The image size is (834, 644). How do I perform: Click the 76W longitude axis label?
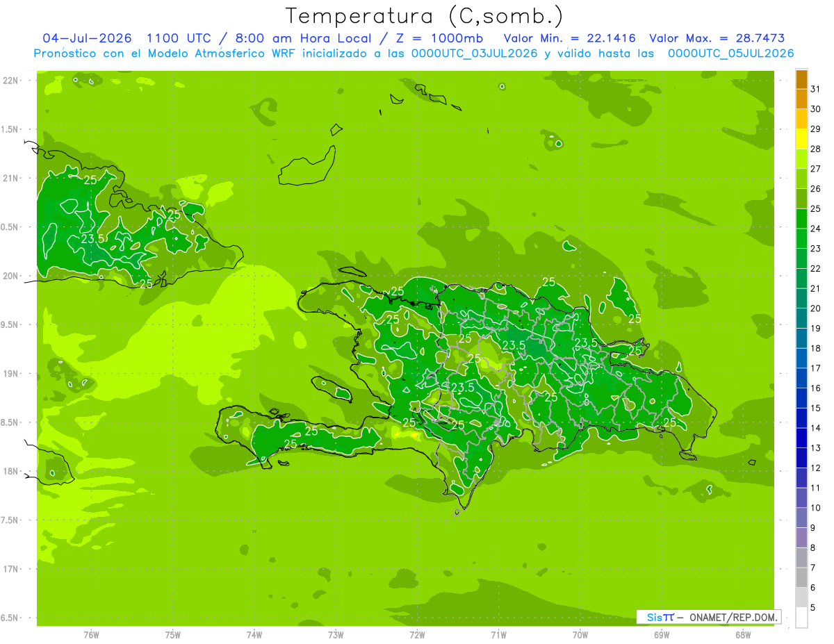click(91, 635)
